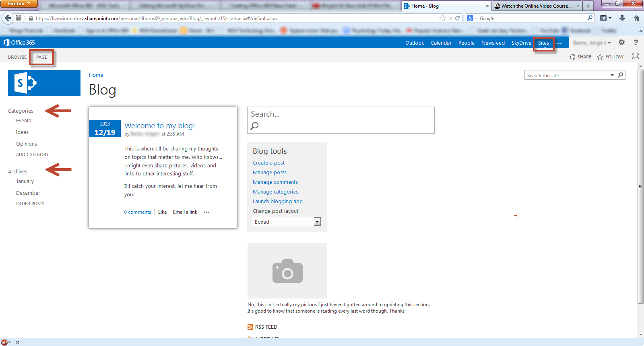The width and height of the screenshot is (644, 346).
Task: Click the Follow star icon
Action: tap(600, 57)
